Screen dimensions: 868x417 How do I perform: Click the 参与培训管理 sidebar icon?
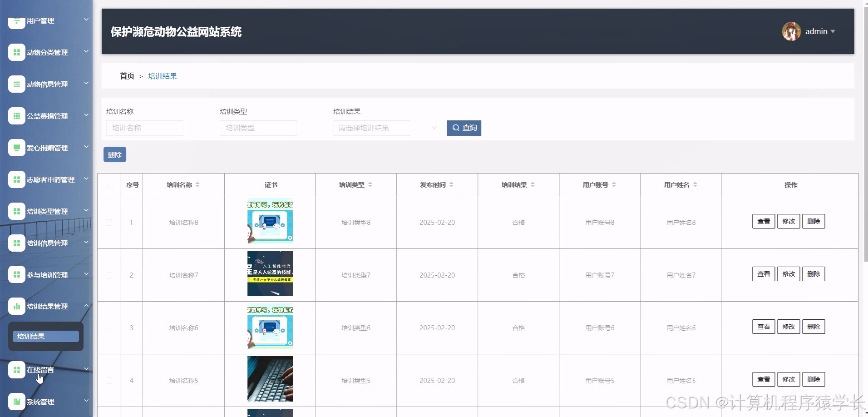(17, 274)
